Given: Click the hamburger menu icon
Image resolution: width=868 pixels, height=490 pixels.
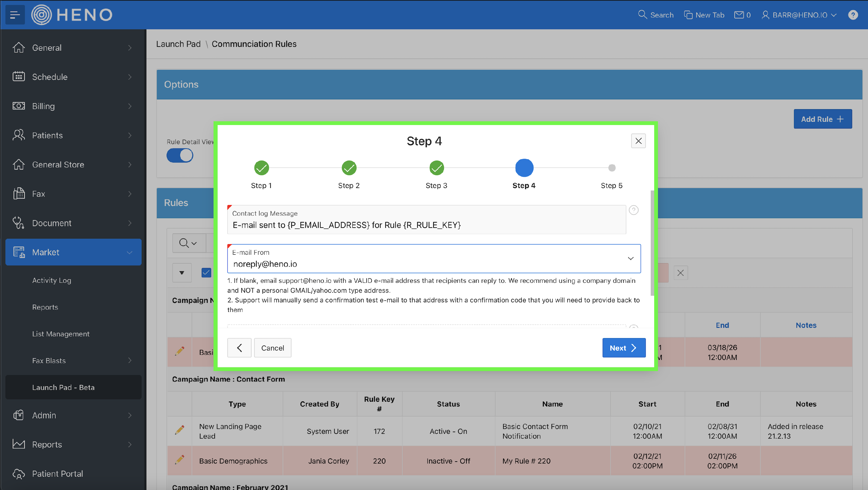Looking at the screenshot, I should [15, 15].
